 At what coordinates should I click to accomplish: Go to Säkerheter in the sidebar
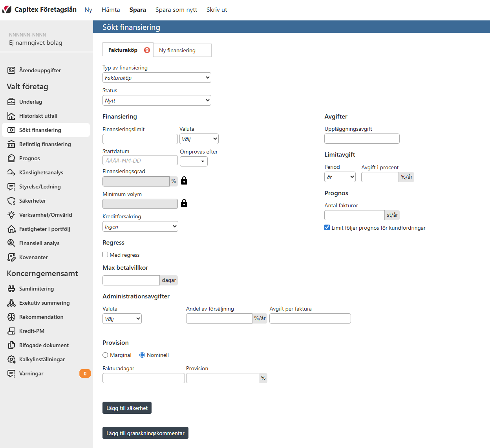click(x=33, y=201)
